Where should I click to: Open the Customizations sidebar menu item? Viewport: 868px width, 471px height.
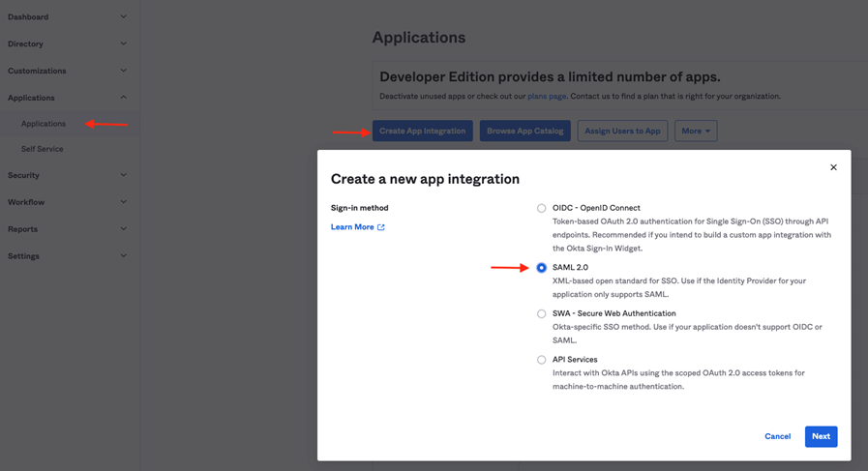[x=37, y=71]
